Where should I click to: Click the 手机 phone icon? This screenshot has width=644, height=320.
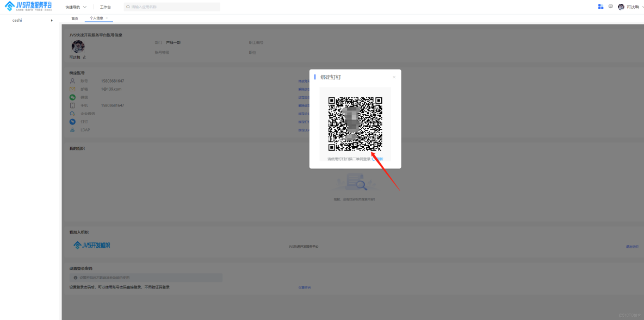click(72, 105)
